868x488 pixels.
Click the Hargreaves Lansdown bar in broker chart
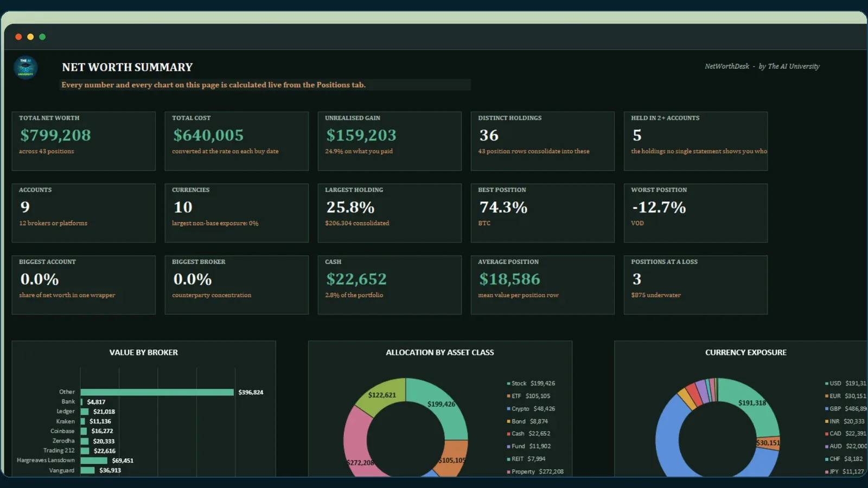pos(94,460)
